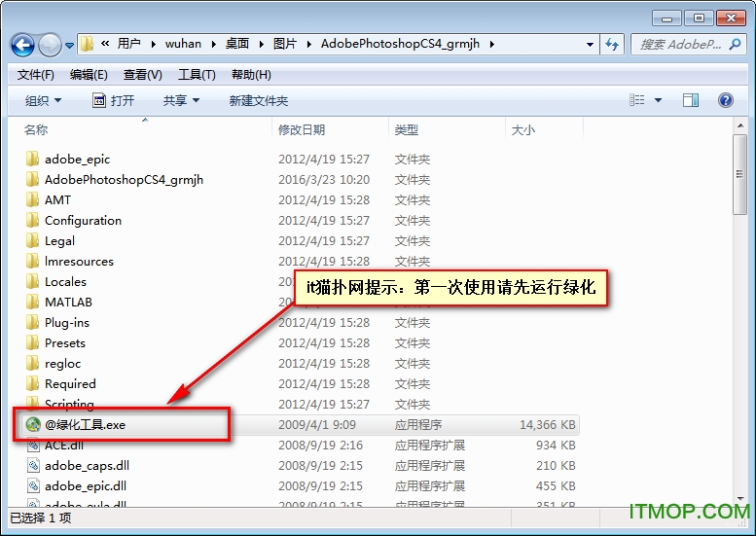Click the Forward navigation arrow button

tap(50, 45)
